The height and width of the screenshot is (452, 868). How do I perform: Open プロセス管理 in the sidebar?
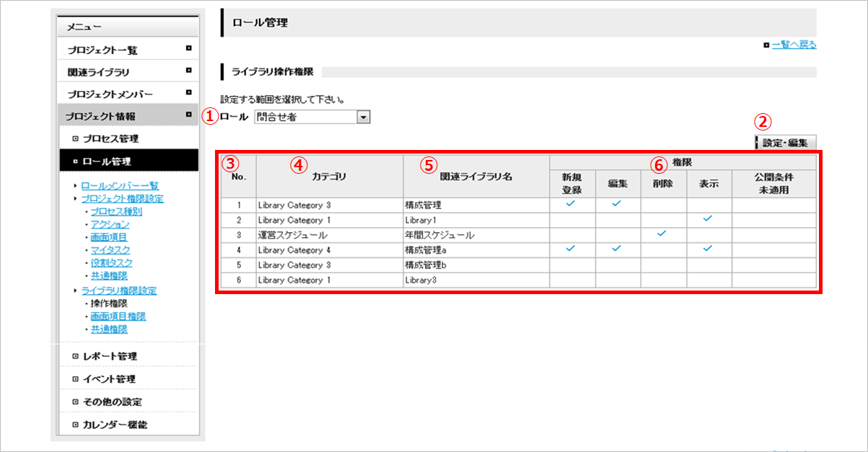point(128,138)
